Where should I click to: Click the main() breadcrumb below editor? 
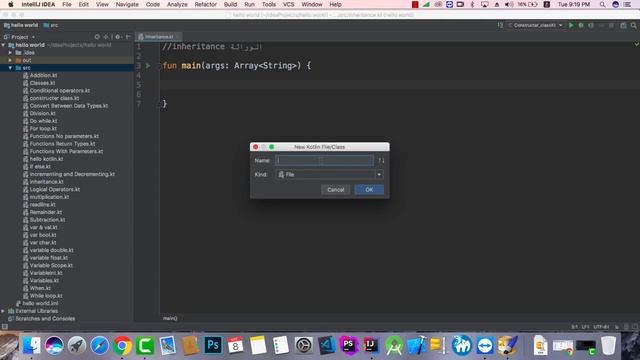[170, 318]
